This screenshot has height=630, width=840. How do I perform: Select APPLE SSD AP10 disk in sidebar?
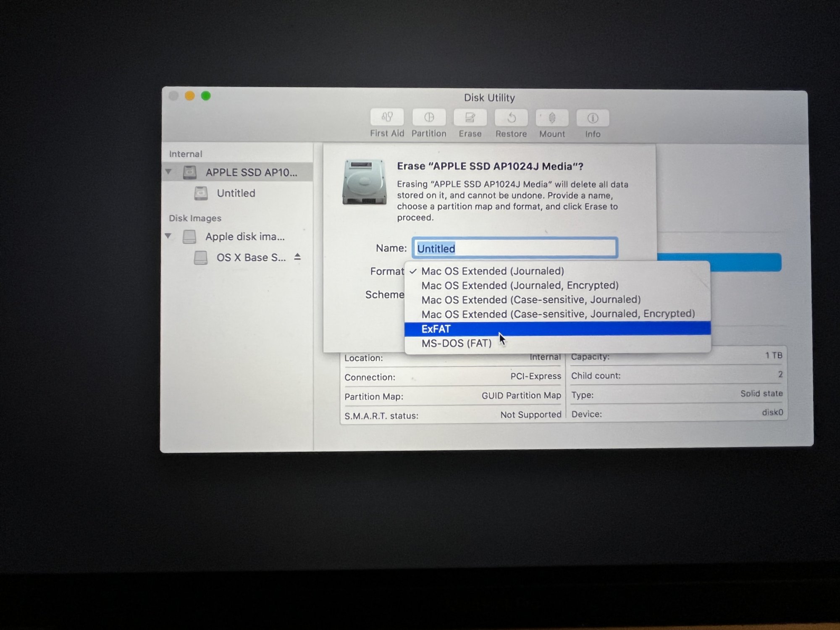click(251, 172)
